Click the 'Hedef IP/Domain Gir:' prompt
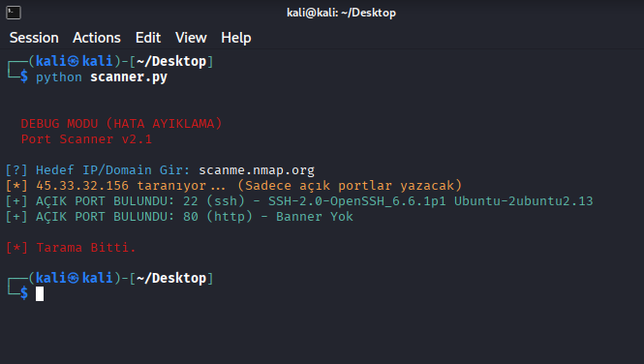644x364 pixels. pos(113,169)
